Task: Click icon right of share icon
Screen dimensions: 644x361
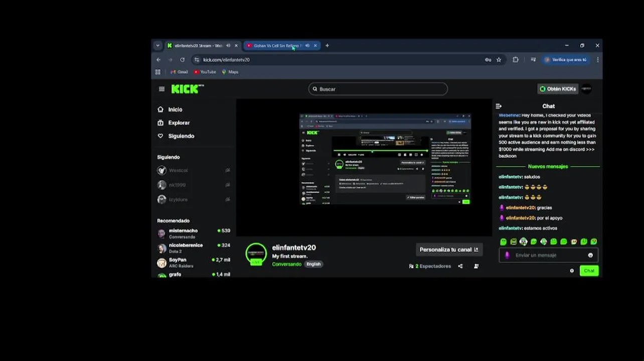Action: coord(476,266)
